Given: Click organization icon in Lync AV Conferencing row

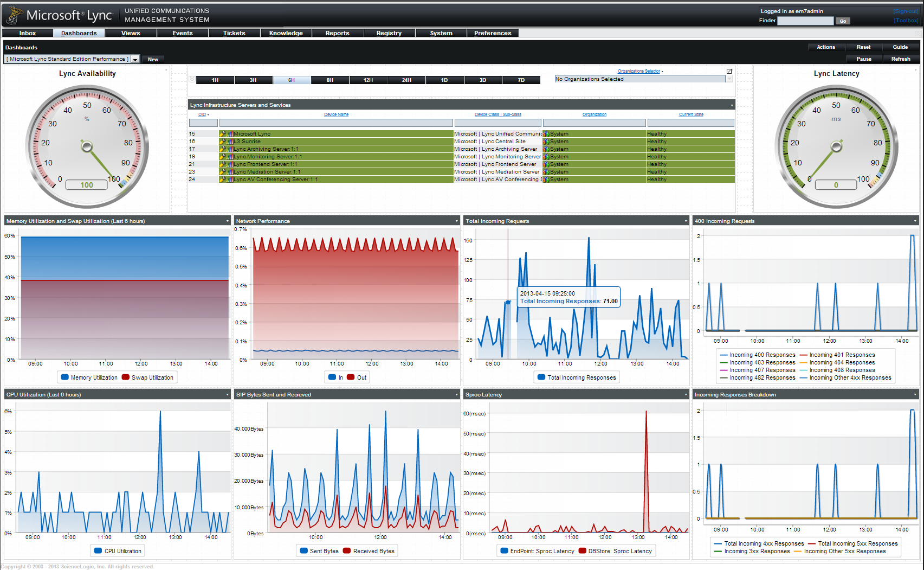Looking at the screenshot, I should pyautogui.click(x=546, y=179).
